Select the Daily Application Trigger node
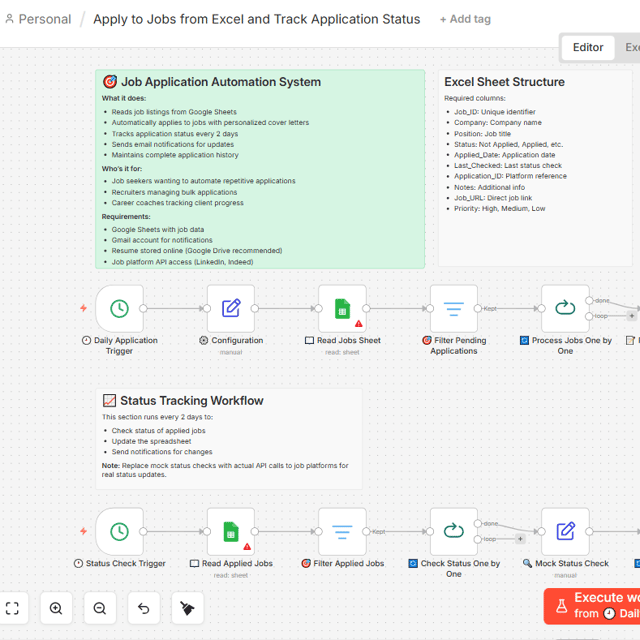 click(x=119, y=309)
